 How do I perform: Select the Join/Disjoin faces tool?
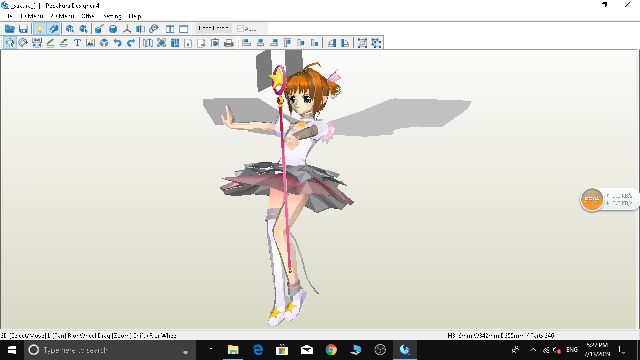pos(37,42)
